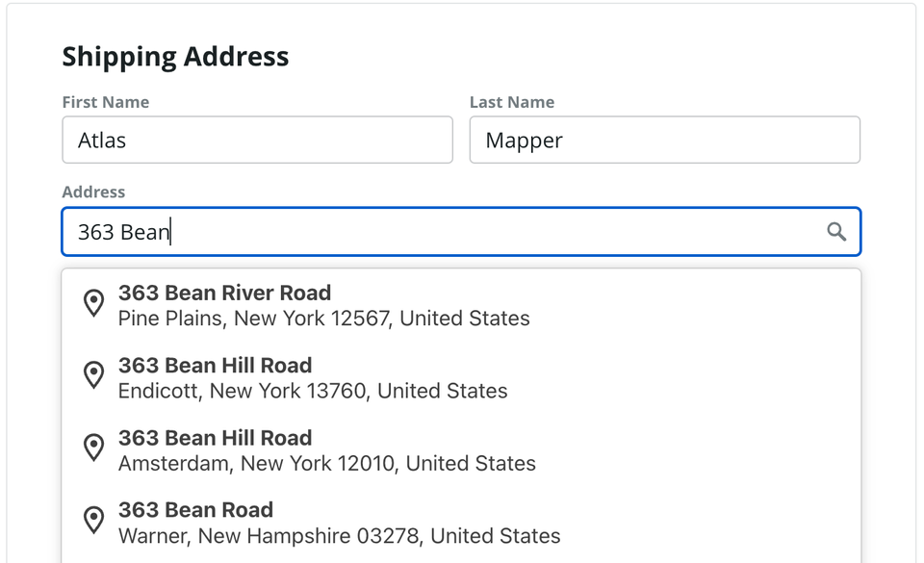Viewport: 924px width, 563px height.
Task: Click the Pine Plains, New York 12567 line
Action: (323, 319)
